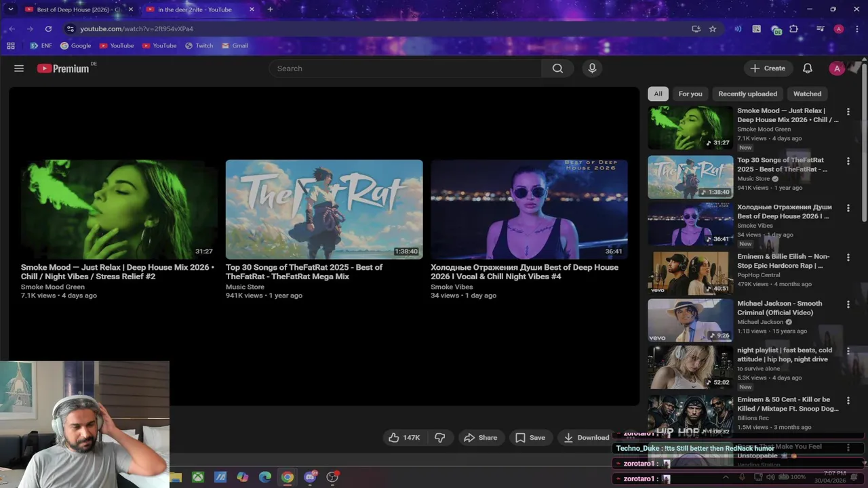
Task: Open File Explorer from the taskbar
Action: click(176, 477)
